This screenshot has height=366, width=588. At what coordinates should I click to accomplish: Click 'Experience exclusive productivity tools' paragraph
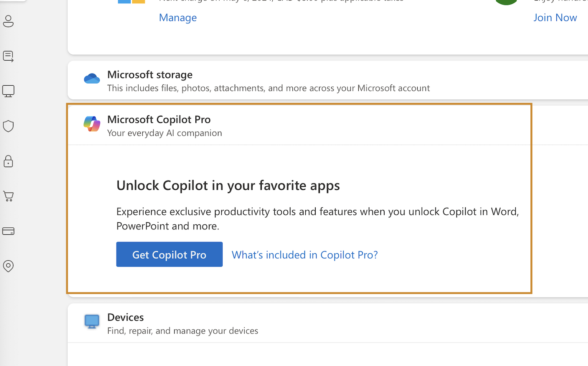(318, 219)
